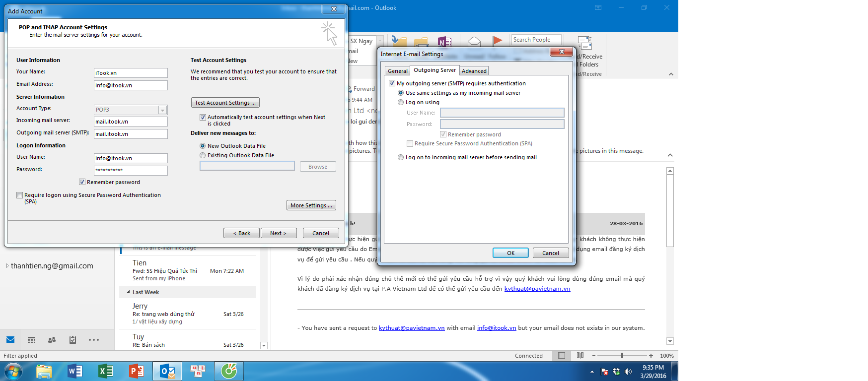The image size is (868, 381).
Task: Click Action Center flag in system tray
Action: click(x=604, y=372)
